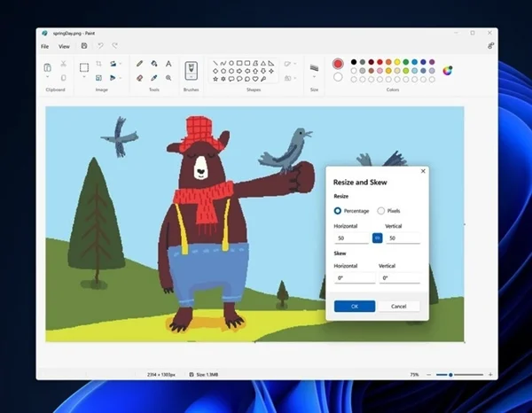Expand the Paste options arrow
This screenshot has width=532, height=413.
(48, 77)
